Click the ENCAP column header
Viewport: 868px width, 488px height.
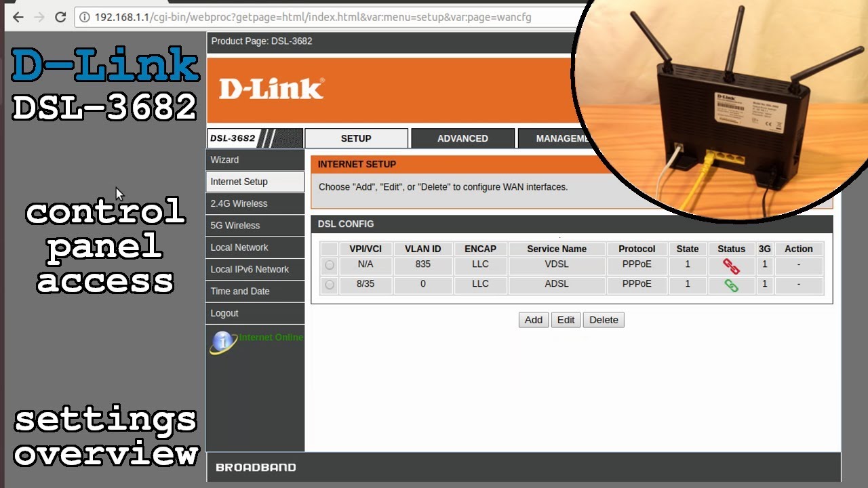480,249
